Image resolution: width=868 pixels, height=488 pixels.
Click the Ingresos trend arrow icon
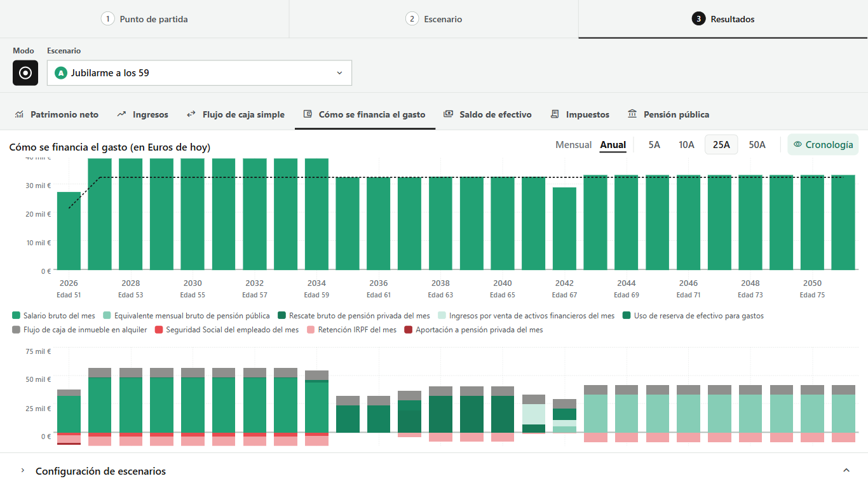121,114
